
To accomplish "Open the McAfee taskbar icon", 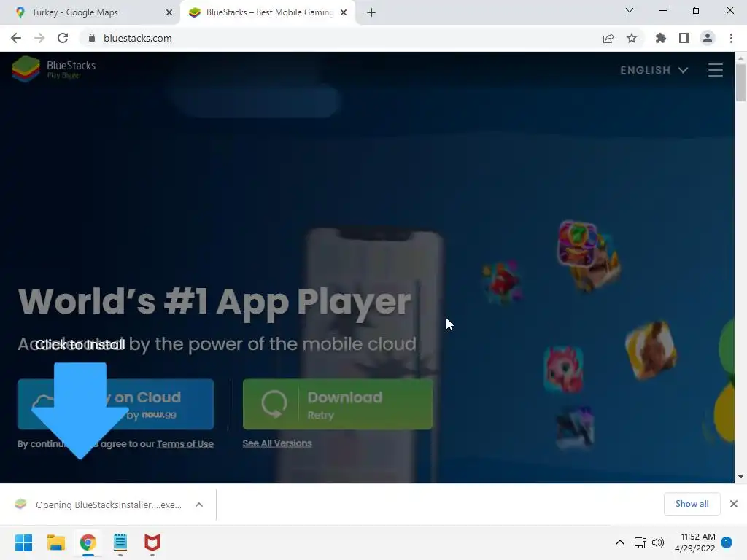I will 152,542.
